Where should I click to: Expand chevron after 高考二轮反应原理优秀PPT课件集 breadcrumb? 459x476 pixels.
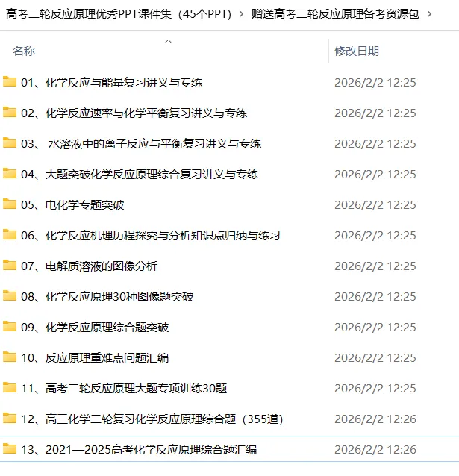(x=241, y=14)
